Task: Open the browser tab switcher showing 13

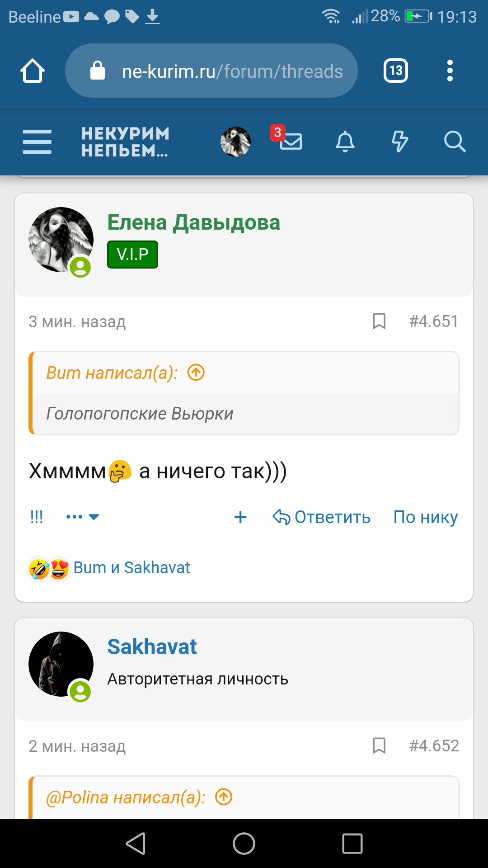Action: [396, 71]
